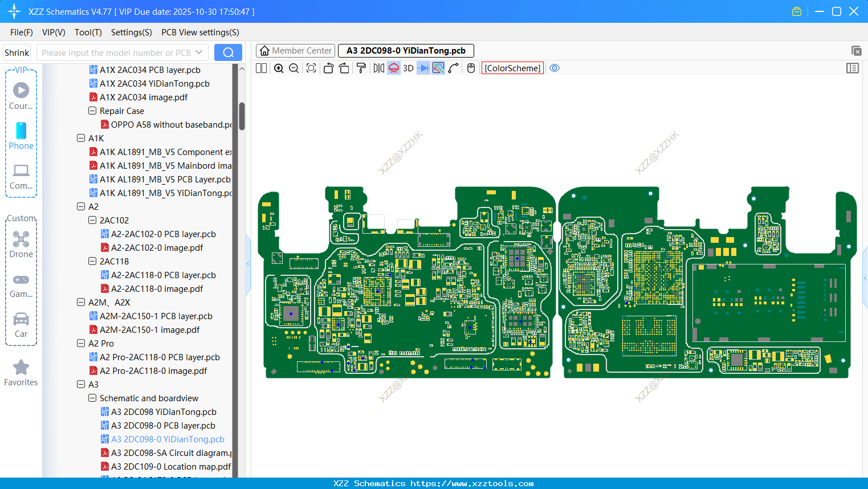The width and height of the screenshot is (868, 489).
Task: Open the ColorScheme picker
Action: [x=512, y=68]
